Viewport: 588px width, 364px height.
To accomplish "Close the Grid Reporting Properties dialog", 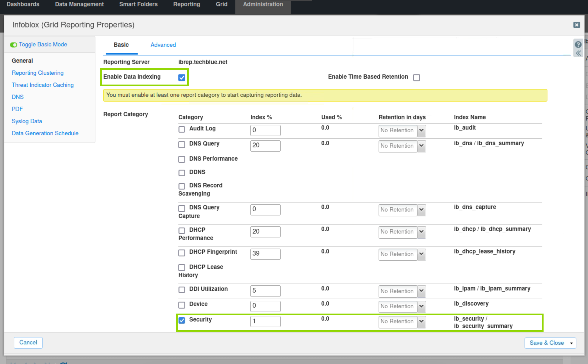I will 576,25.
